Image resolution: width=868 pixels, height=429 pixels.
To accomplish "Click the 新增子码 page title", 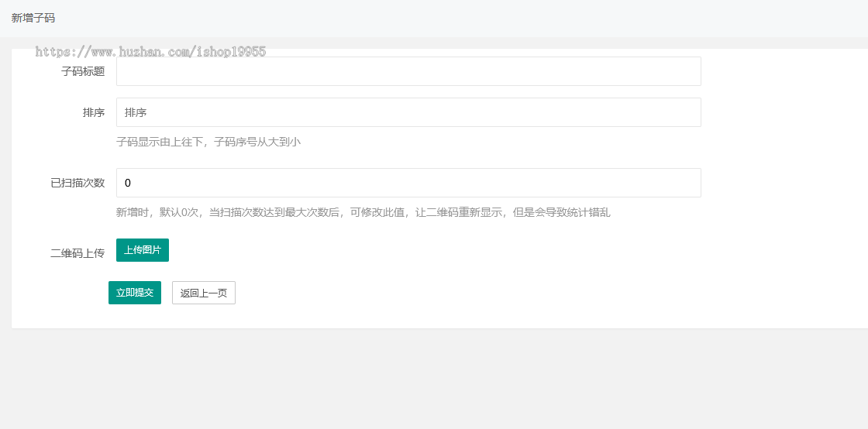I will pos(33,18).
